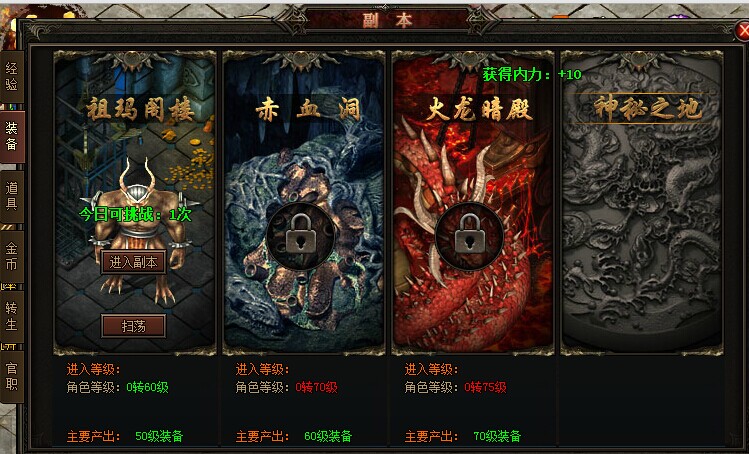Click the 获得内力 +10 label
The height and width of the screenshot is (454, 749).
532,74
